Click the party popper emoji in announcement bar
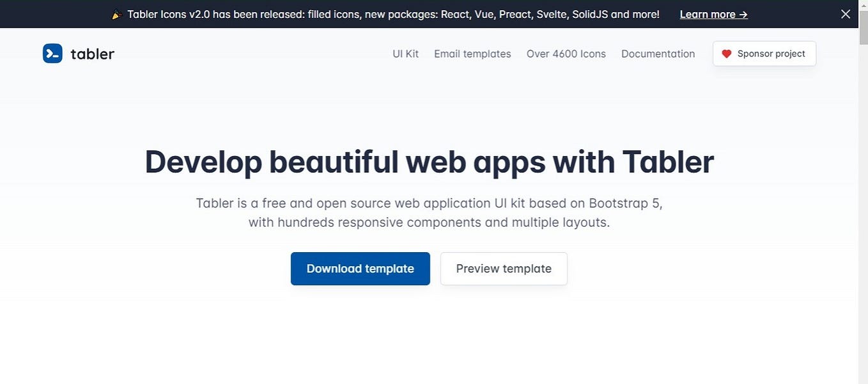This screenshot has height=384, width=868. pos(116,13)
